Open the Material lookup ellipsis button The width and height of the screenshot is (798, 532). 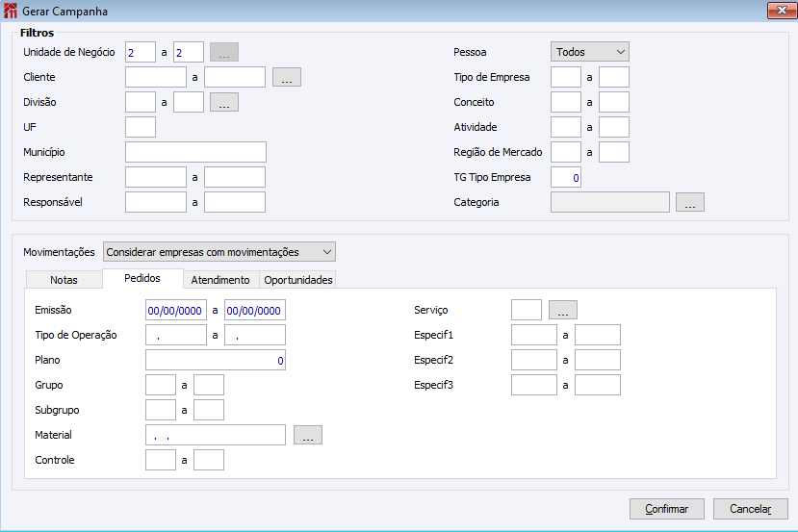308,436
